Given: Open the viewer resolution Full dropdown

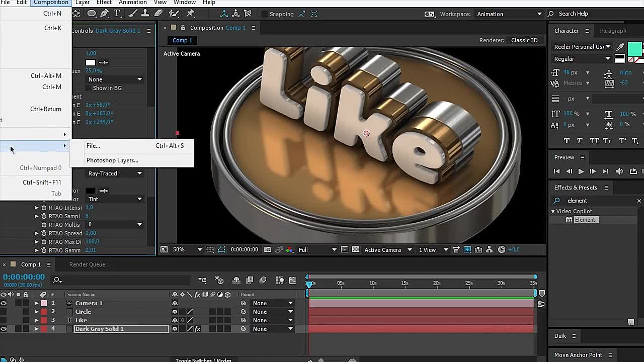Looking at the screenshot, I should point(317,249).
